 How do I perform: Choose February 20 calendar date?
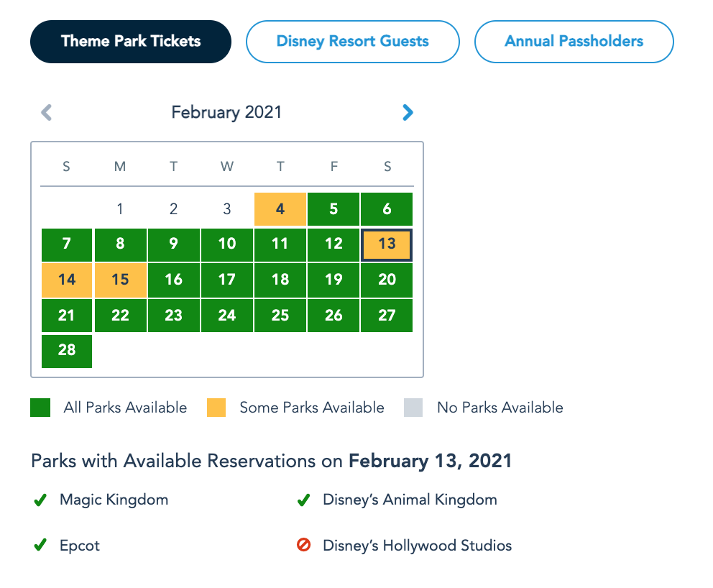387,280
